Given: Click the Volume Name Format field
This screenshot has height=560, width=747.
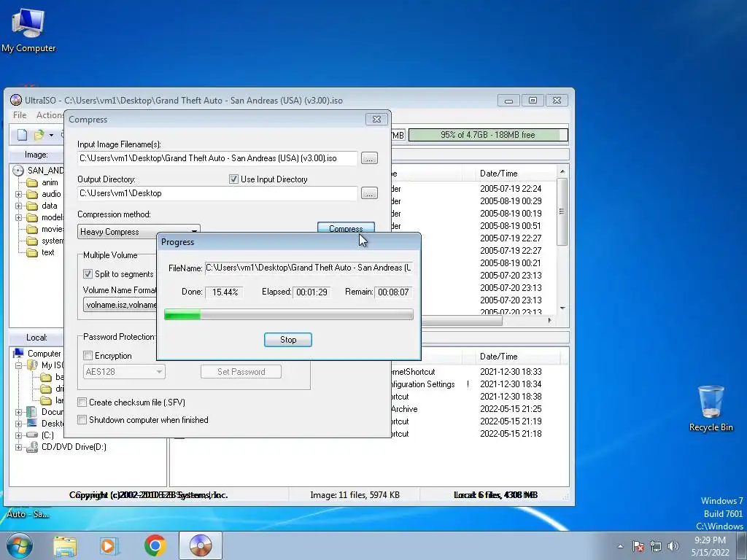Looking at the screenshot, I should tap(120, 305).
